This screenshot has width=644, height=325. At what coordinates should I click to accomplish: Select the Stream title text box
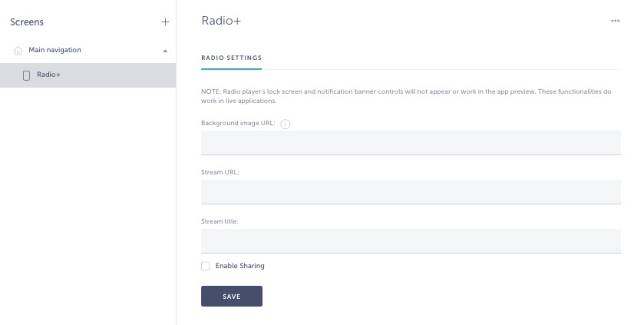coord(411,240)
